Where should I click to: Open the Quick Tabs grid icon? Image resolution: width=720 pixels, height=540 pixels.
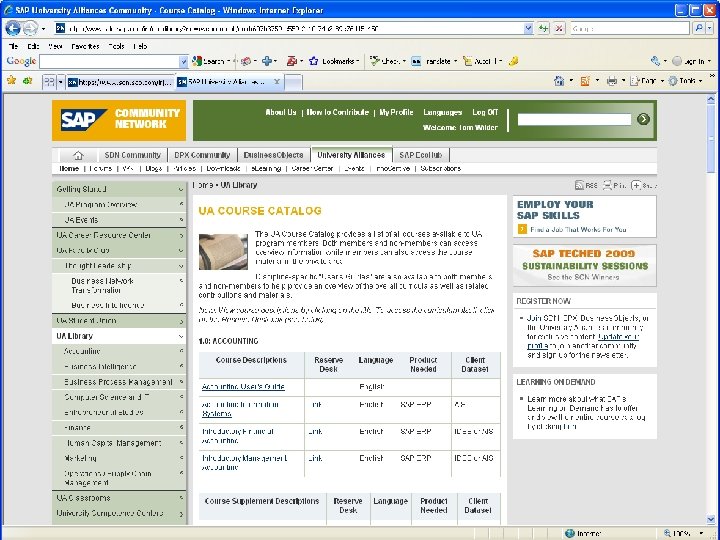coord(49,82)
